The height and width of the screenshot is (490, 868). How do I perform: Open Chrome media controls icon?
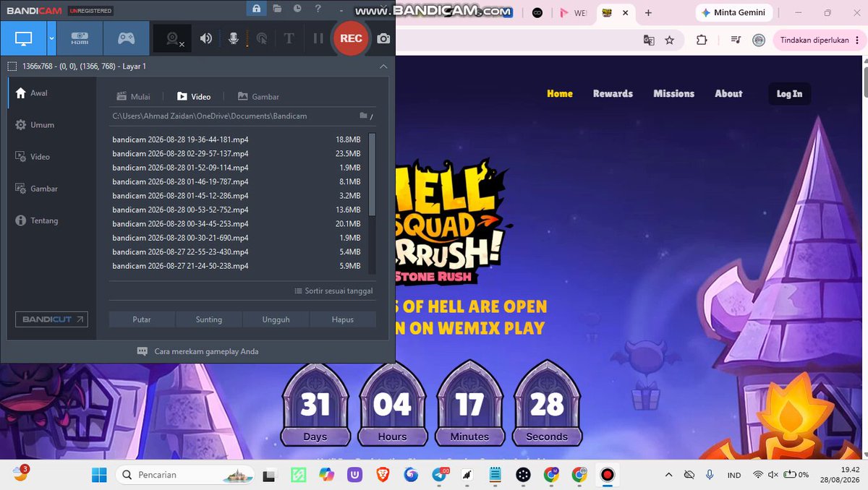(x=736, y=40)
